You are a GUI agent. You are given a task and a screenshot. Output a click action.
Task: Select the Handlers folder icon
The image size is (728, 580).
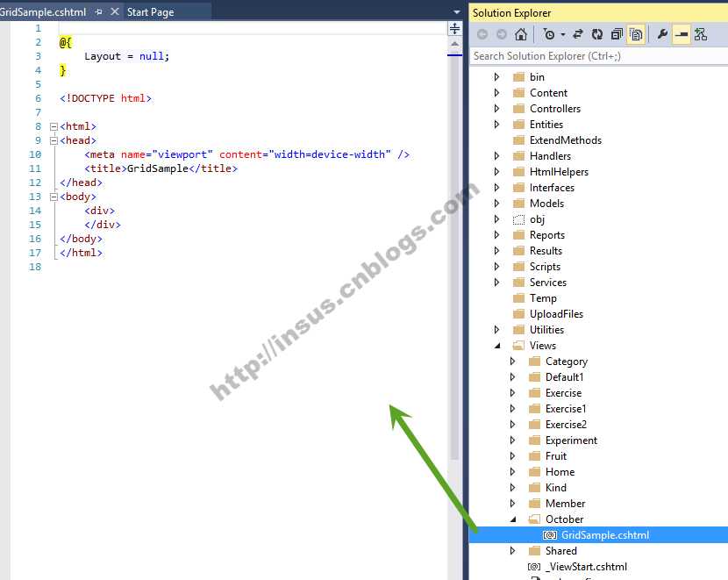click(x=518, y=156)
